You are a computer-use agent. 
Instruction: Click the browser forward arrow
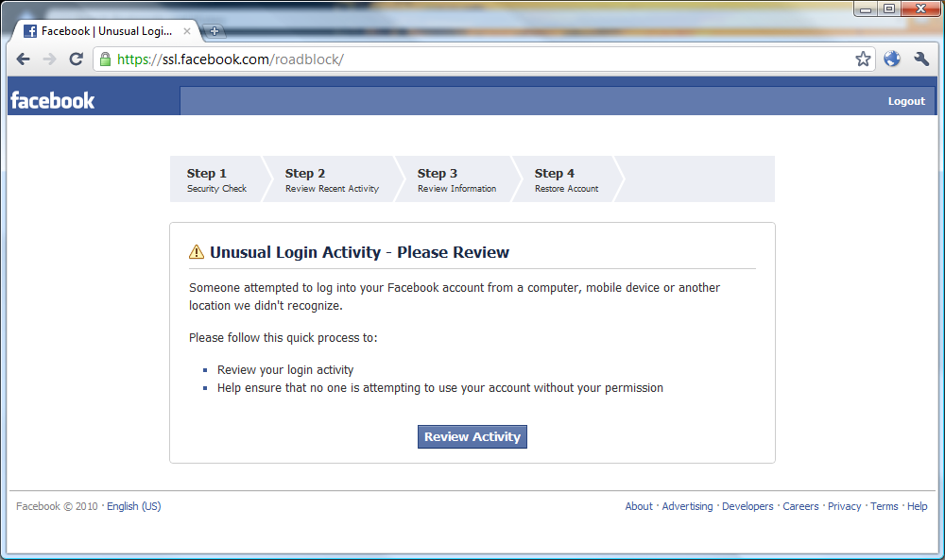[x=49, y=59]
